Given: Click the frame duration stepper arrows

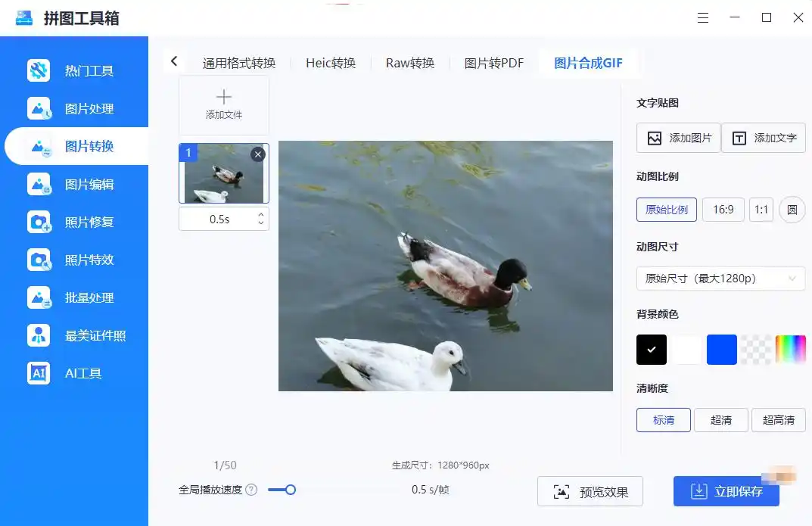Looking at the screenshot, I should pyautogui.click(x=261, y=219).
